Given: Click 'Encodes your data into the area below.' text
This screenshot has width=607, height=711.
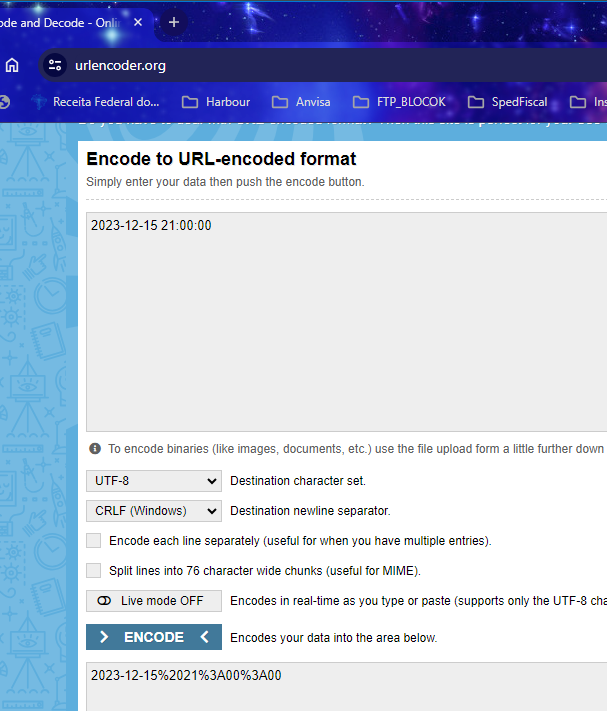Looking at the screenshot, I should pos(334,638).
